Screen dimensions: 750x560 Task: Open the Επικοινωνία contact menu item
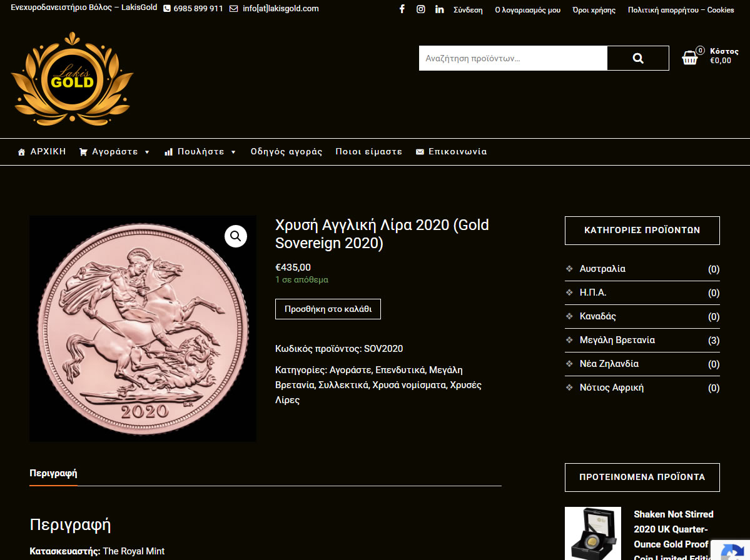tap(451, 152)
